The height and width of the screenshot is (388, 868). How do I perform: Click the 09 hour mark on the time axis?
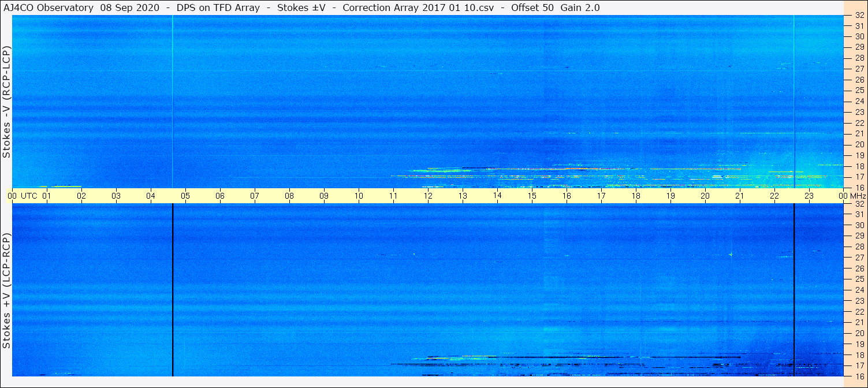point(324,196)
